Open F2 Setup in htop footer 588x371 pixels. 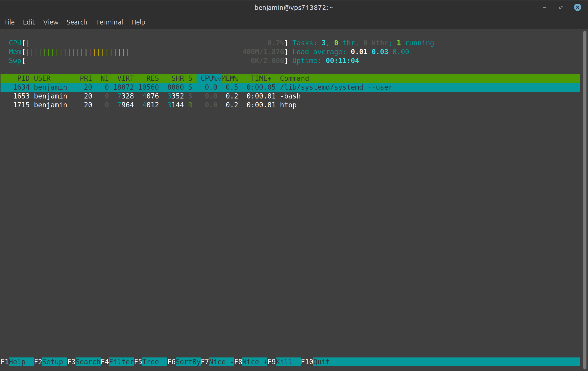(x=52, y=362)
